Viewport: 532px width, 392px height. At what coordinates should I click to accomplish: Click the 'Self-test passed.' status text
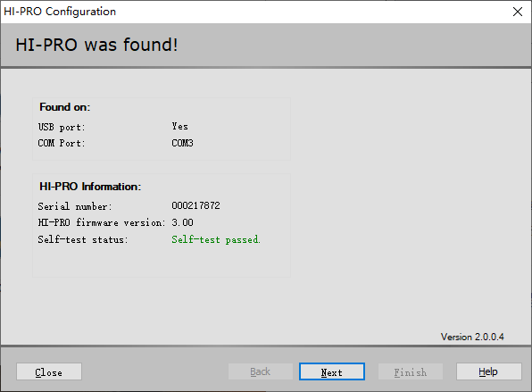(216, 239)
